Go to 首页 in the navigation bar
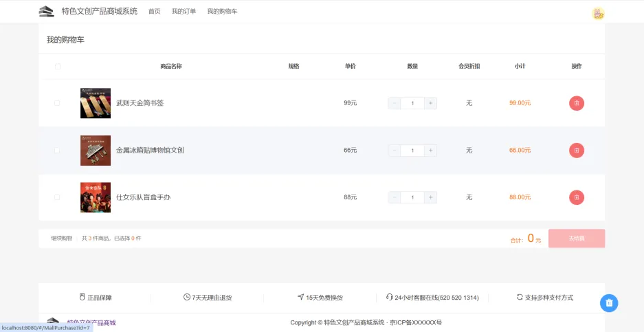The height and width of the screenshot is (332, 644). [x=155, y=12]
